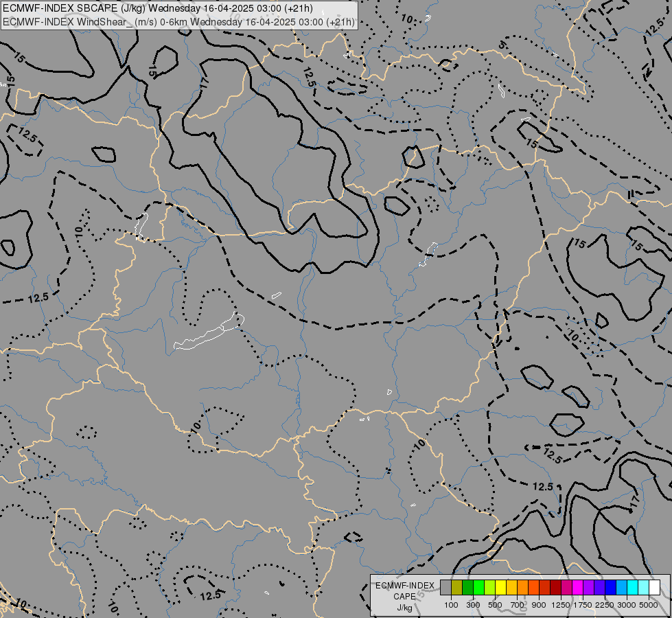Click legend value 300
The image size is (672, 618).
[473, 605]
